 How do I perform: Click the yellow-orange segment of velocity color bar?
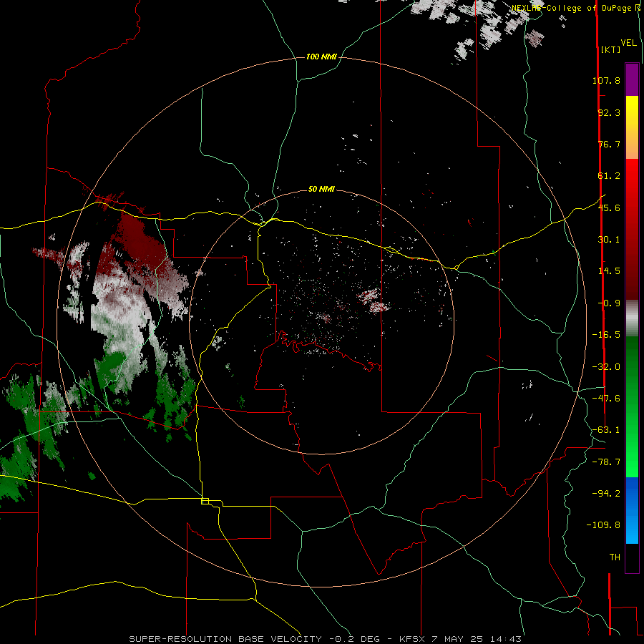[x=632, y=127]
